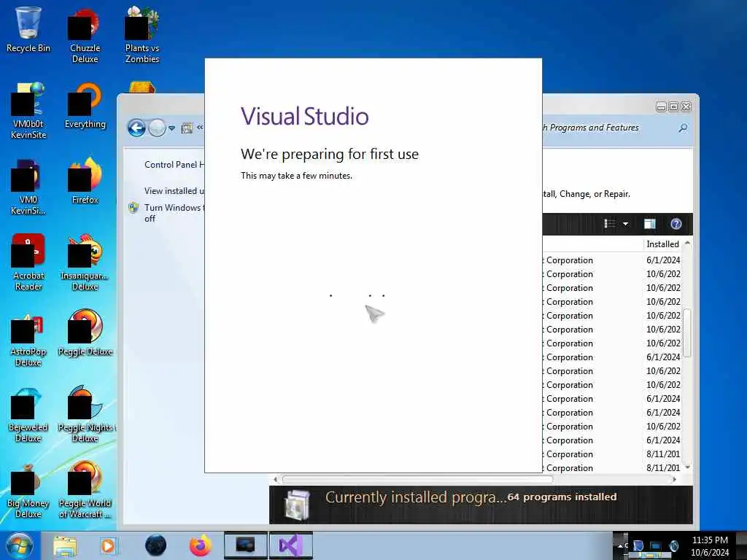Click the programs icon in the details pane
The image size is (747, 560).
298,505
